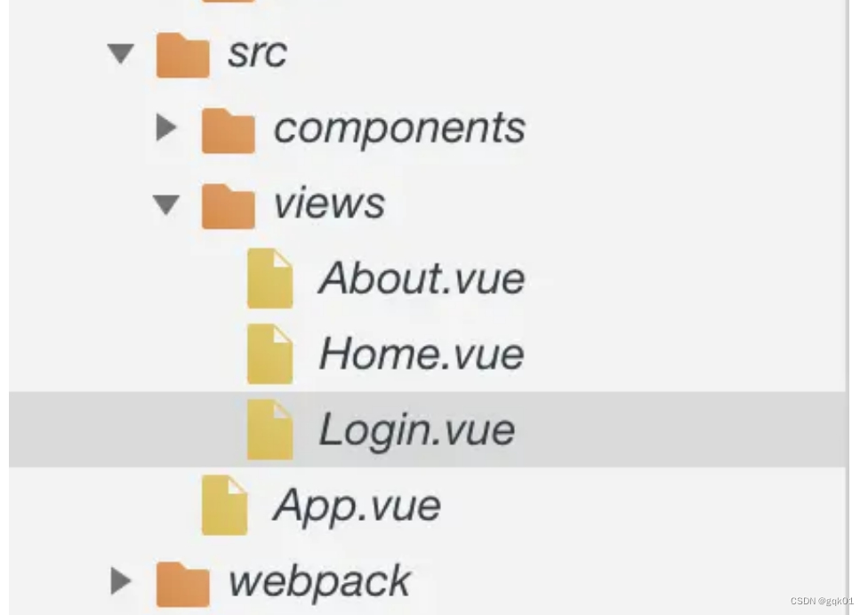Click the CSDN watermark text

tap(824, 602)
